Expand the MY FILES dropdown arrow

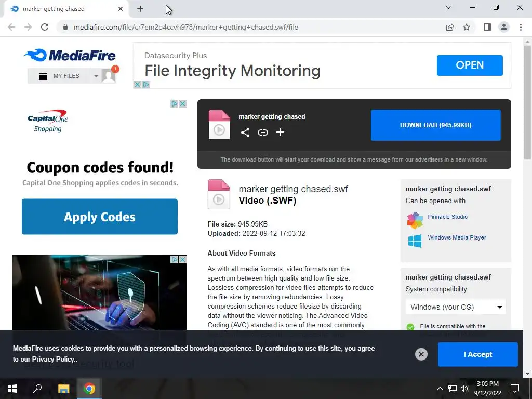tap(96, 76)
